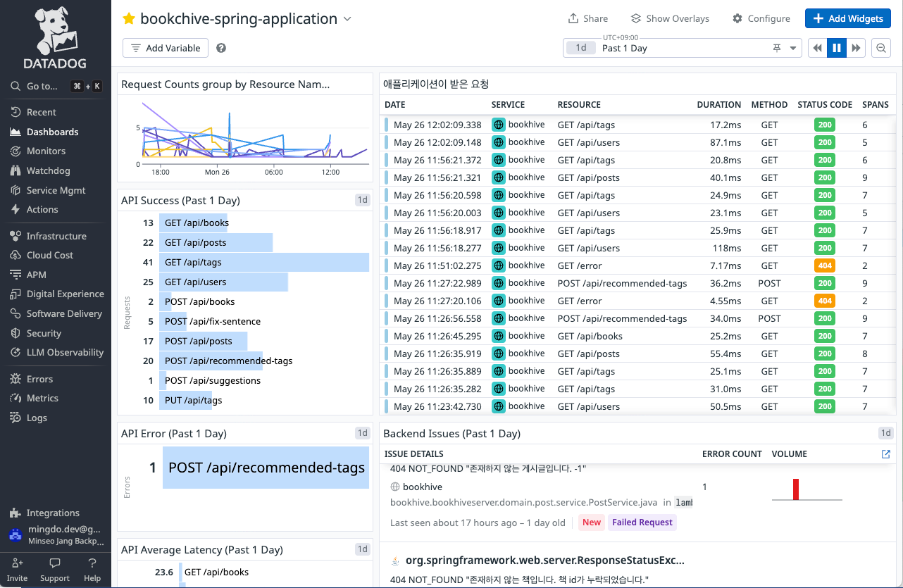Open the Go to search

pyautogui.click(x=56, y=86)
